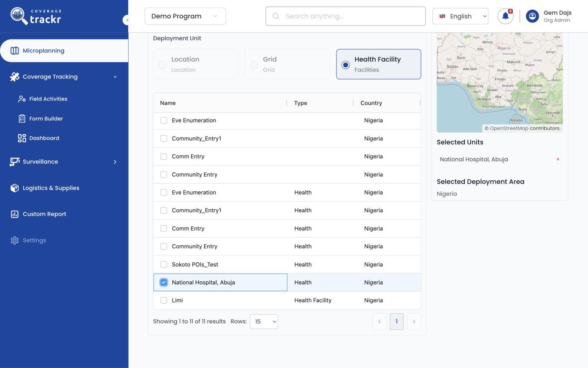Click the Coverage Tracking satellite icon
The image size is (588, 368).
(x=15, y=77)
